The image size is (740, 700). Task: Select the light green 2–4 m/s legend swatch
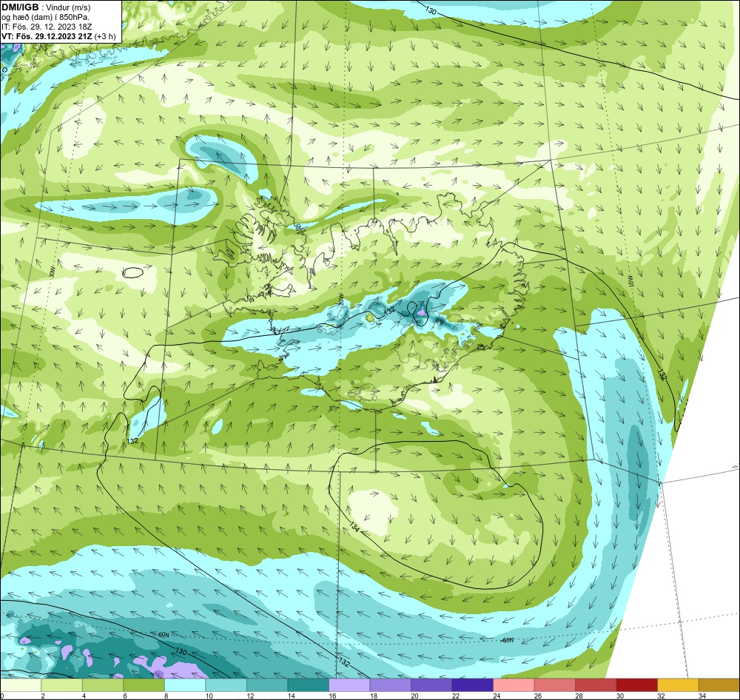(x=62, y=685)
